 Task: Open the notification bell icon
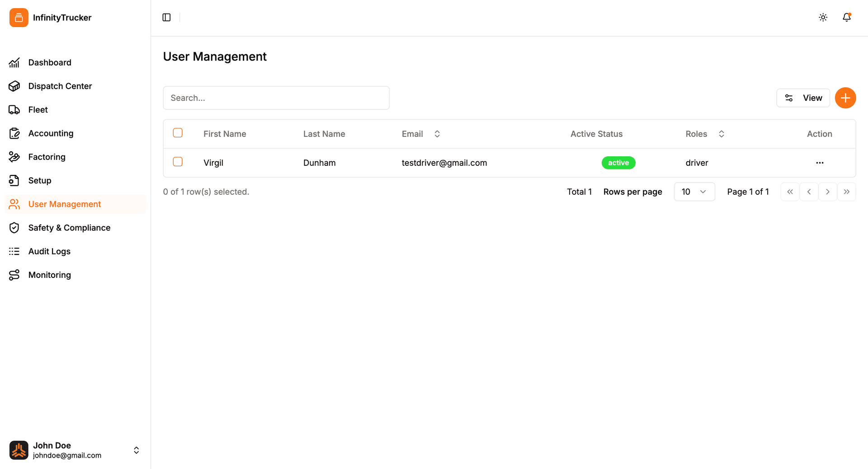pos(847,17)
